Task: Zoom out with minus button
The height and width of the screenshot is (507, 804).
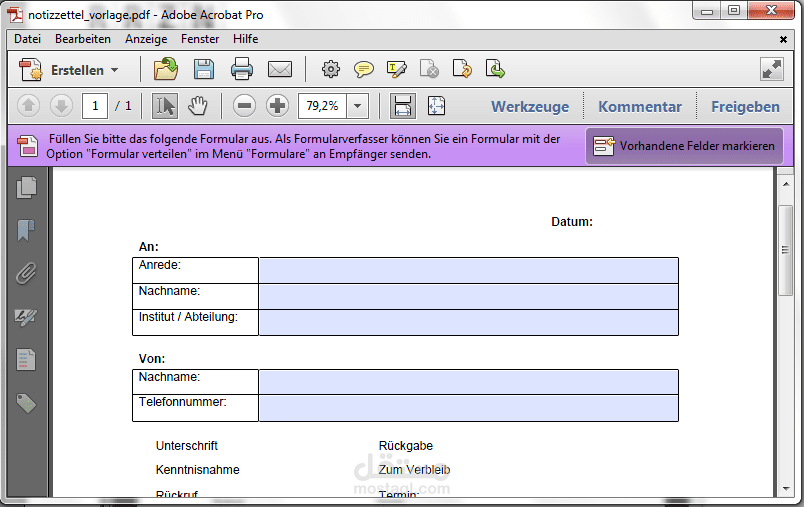Action: pyautogui.click(x=245, y=106)
